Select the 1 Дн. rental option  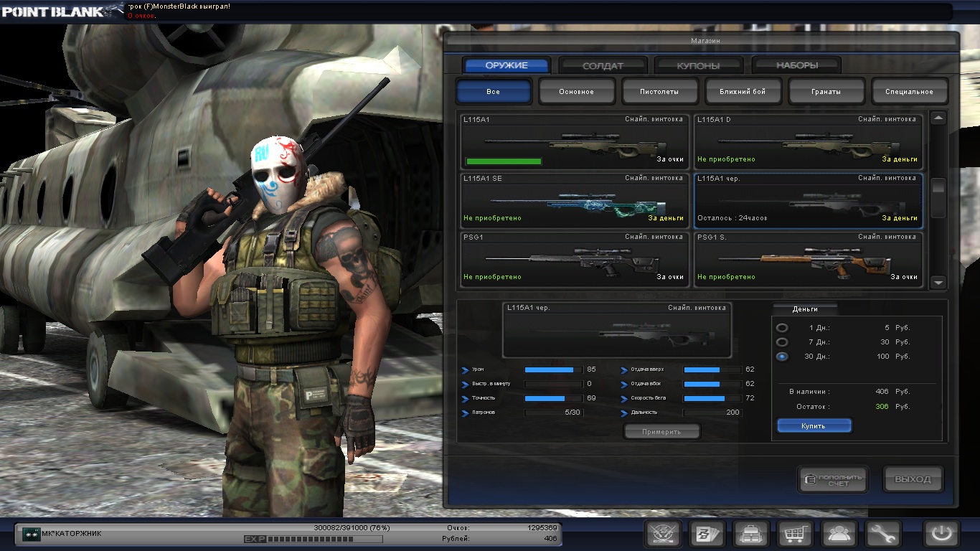point(782,328)
